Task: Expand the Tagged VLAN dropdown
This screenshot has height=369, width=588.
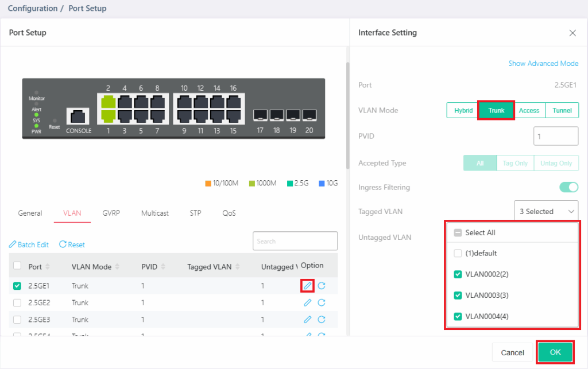Action: [546, 212]
